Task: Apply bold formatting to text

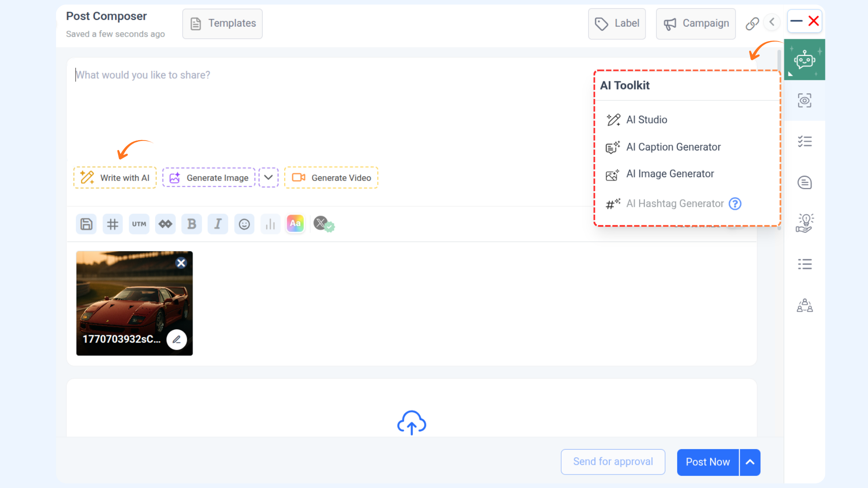Action: click(x=192, y=224)
